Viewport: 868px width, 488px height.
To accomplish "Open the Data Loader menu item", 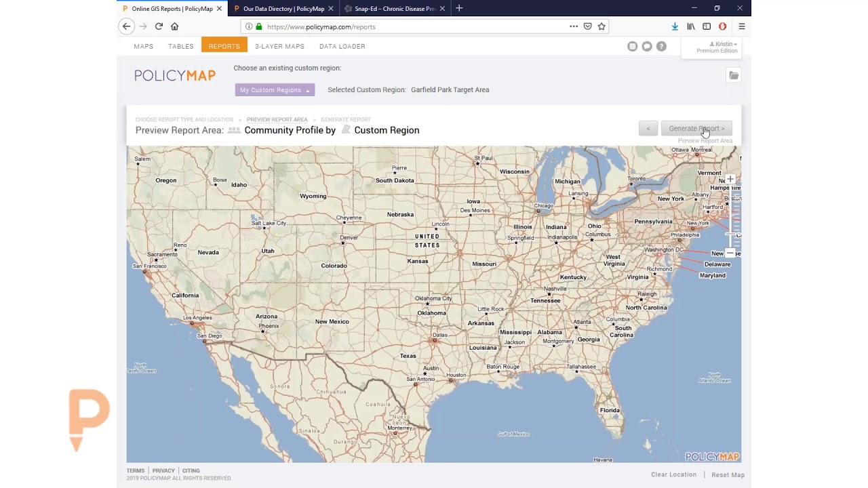I will pos(342,46).
